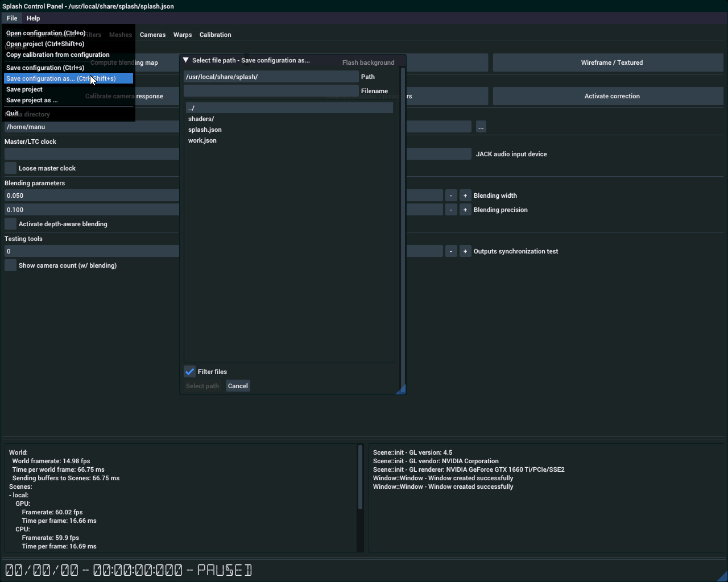This screenshot has height=582, width=728.
Task: Switch to the Meshes tab
Action: pyautogui.click(x=121, y=35)
